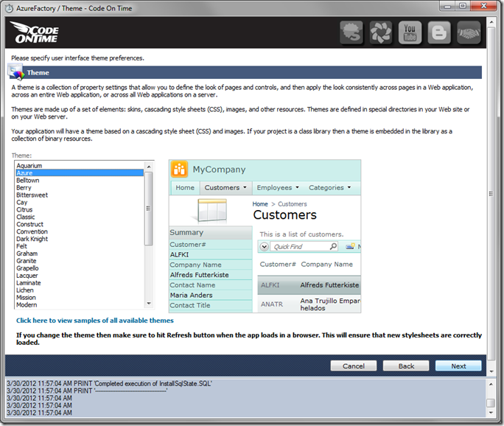
Task: Minimize the Code On Time window
Action: click(x=448, y=6)
